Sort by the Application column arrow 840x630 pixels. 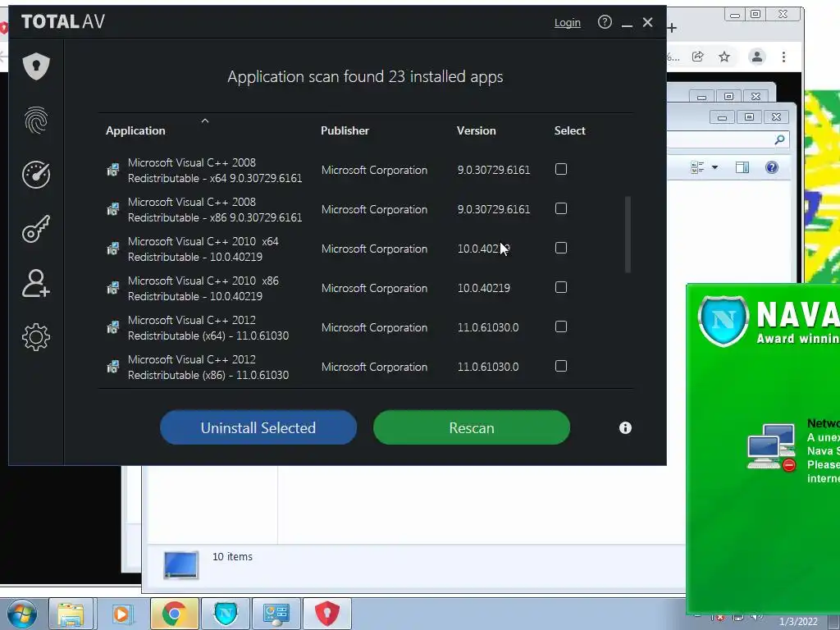click(204, 121)
